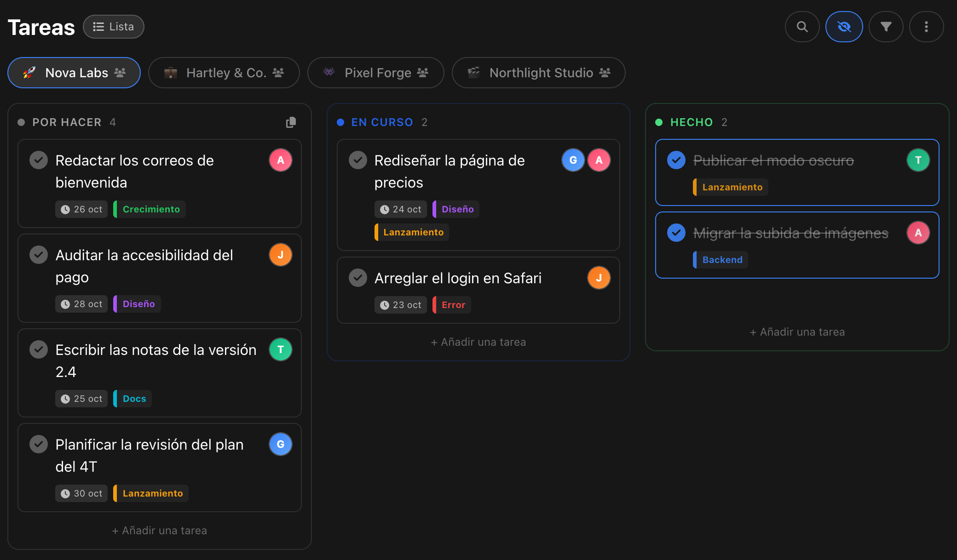Uncheck Migrar la subida de imágenes

676,233
